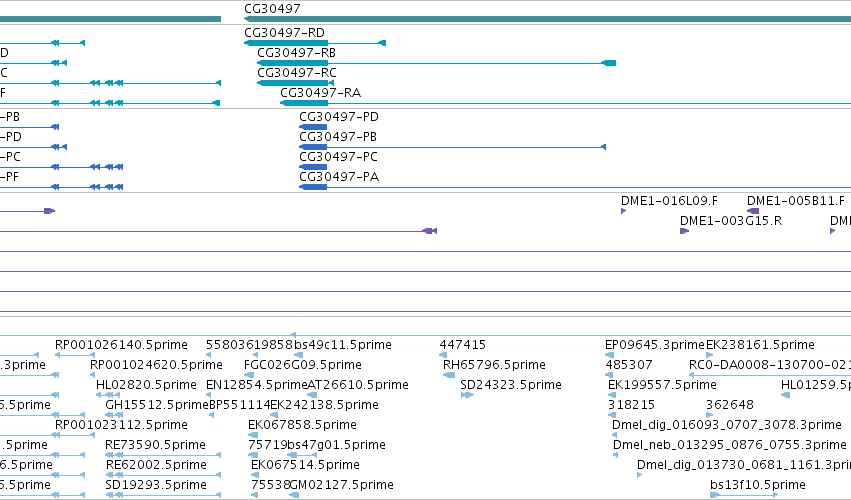851x500 pixels.
Task: Open the CG30497-RA transcript label
Action: click(320, 93)
